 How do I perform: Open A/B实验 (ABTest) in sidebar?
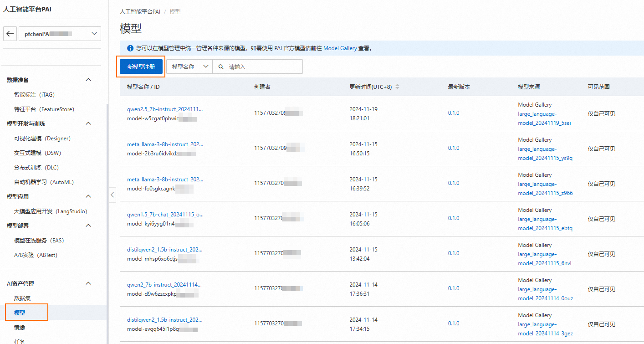pyautogui.click(x=36, y=255)
